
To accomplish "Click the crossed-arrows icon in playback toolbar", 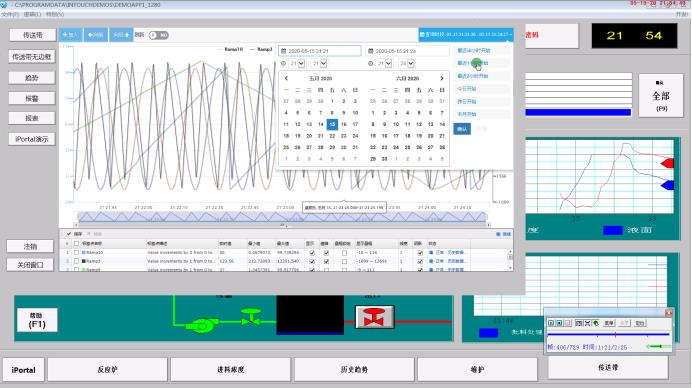I will click(587, 323).
